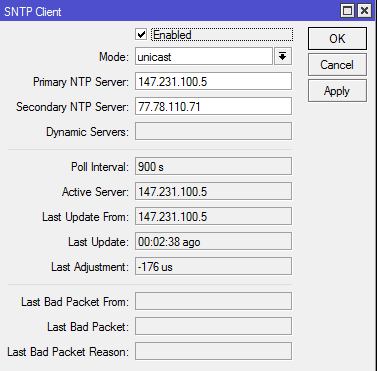Click the Primary NTP Server field
377x371 pixels.
[x=213, y=81]
